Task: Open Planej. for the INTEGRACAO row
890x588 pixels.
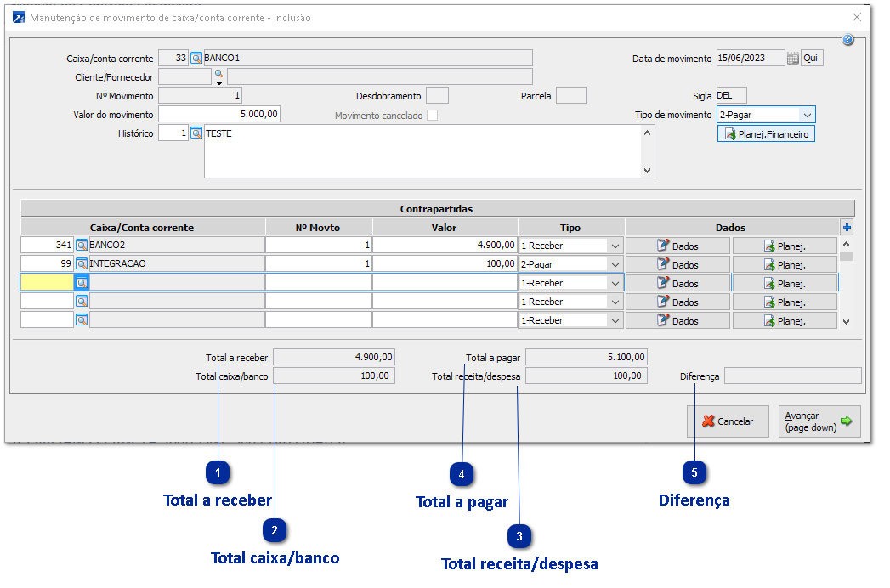Action: (x=785, y=264)
